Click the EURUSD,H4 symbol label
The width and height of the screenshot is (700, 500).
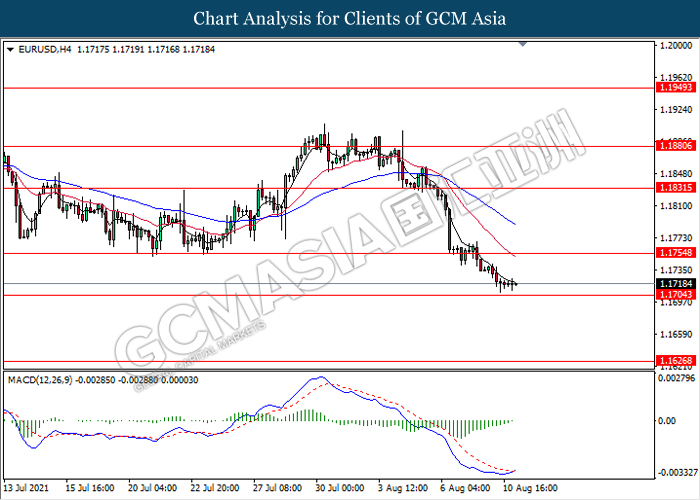[43, 49]
